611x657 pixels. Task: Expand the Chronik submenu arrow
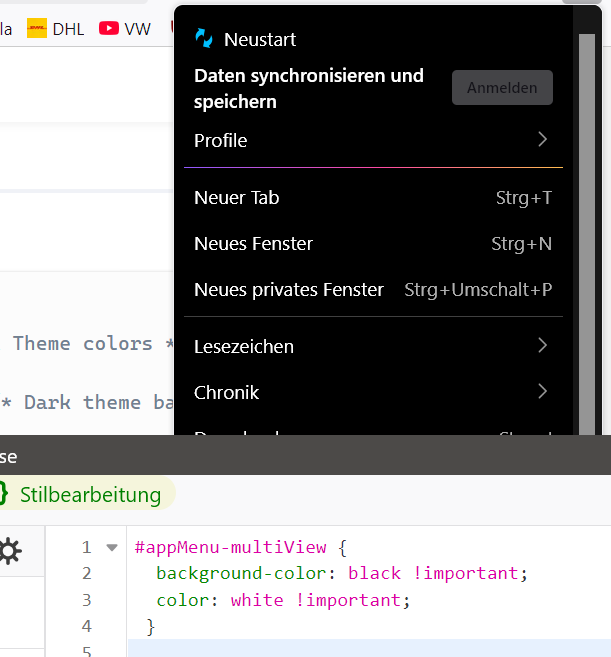pos(542,392)
